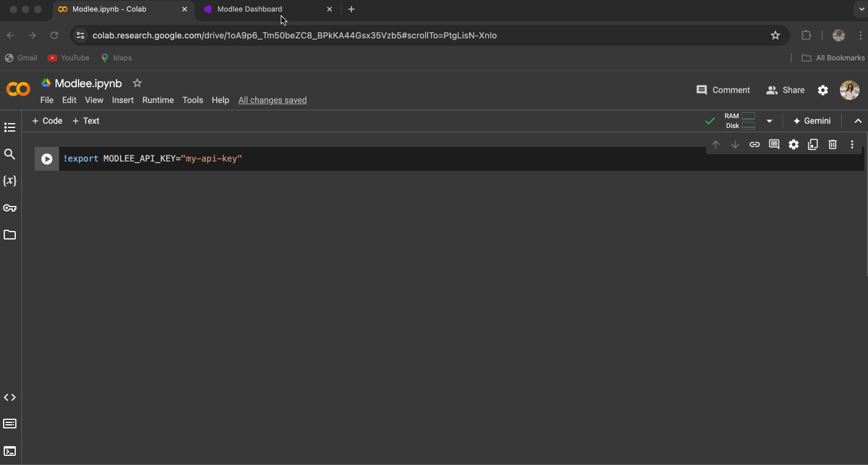This screenshot has width=868, height=465.
Task: Open cell editor settings gear
Action: pos(794,144)
